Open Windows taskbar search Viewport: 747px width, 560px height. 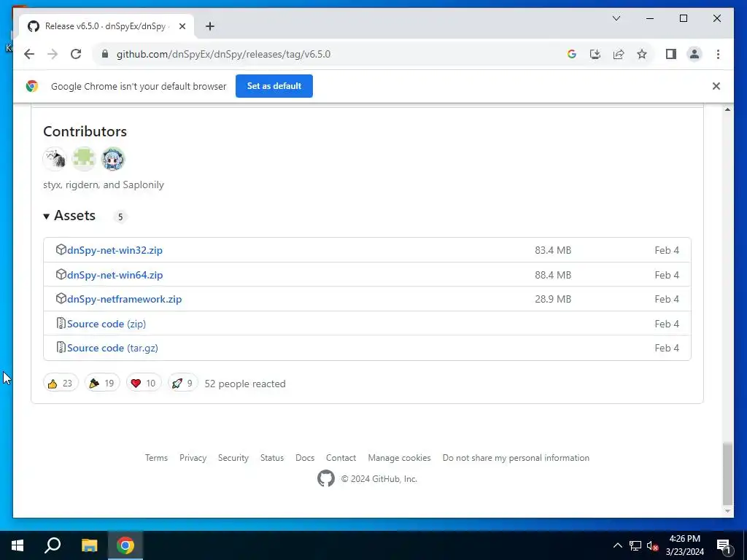coord(53,545)
